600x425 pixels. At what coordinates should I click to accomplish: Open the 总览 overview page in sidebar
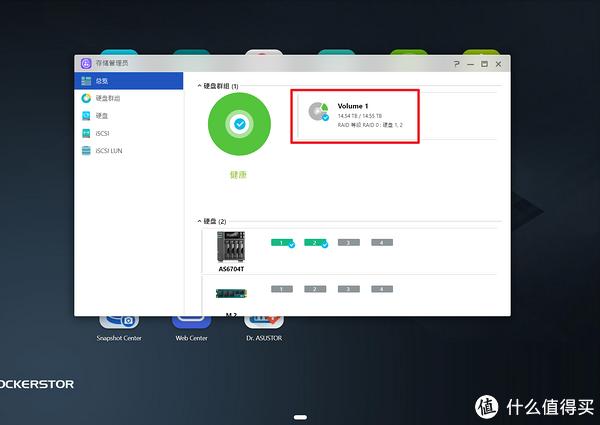click(x=129, y=81)
